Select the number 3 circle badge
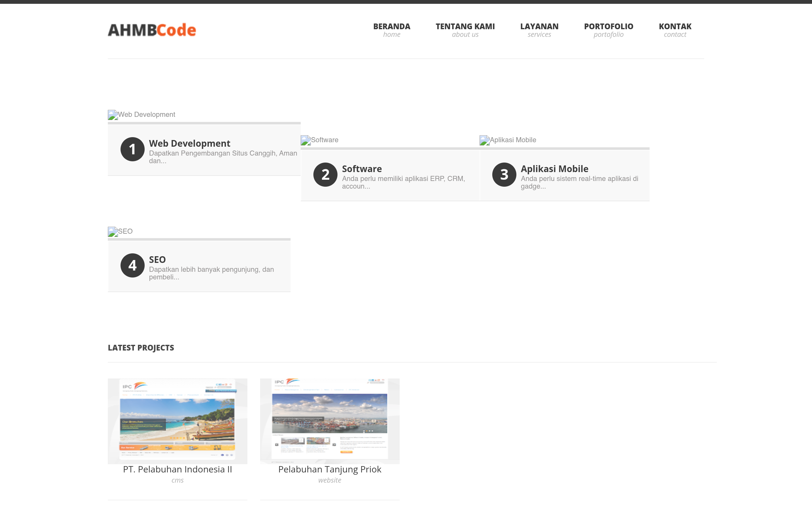 (x=504, y=175)
